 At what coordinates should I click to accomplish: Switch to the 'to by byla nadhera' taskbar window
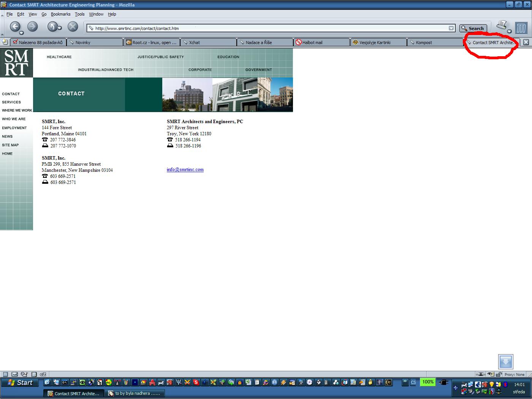click(135, 393)
